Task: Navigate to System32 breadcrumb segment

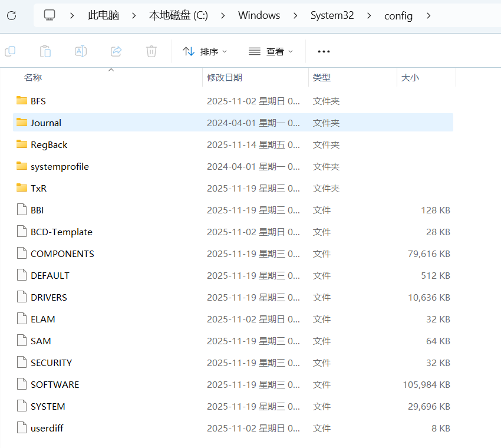Action: [332, 15]
